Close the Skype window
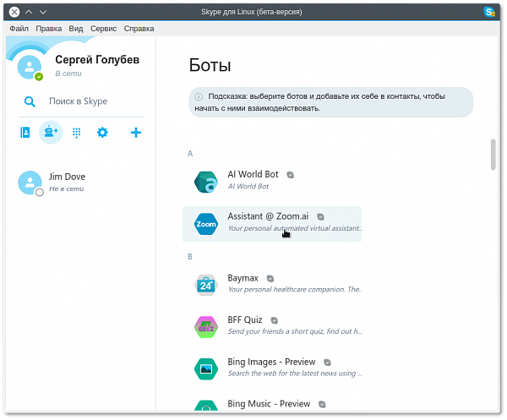Screen dimensions: 507x420 [14, 13]
